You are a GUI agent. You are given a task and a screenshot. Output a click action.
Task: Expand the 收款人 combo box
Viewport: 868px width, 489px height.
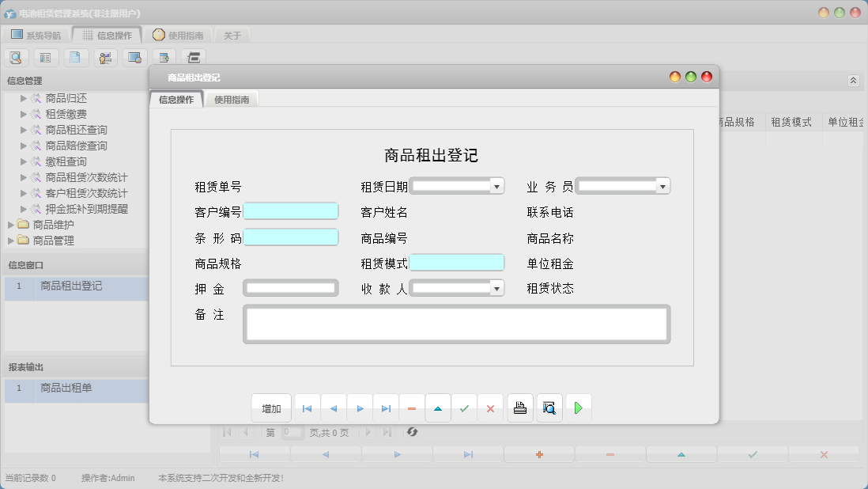click(x=496, y=288)
